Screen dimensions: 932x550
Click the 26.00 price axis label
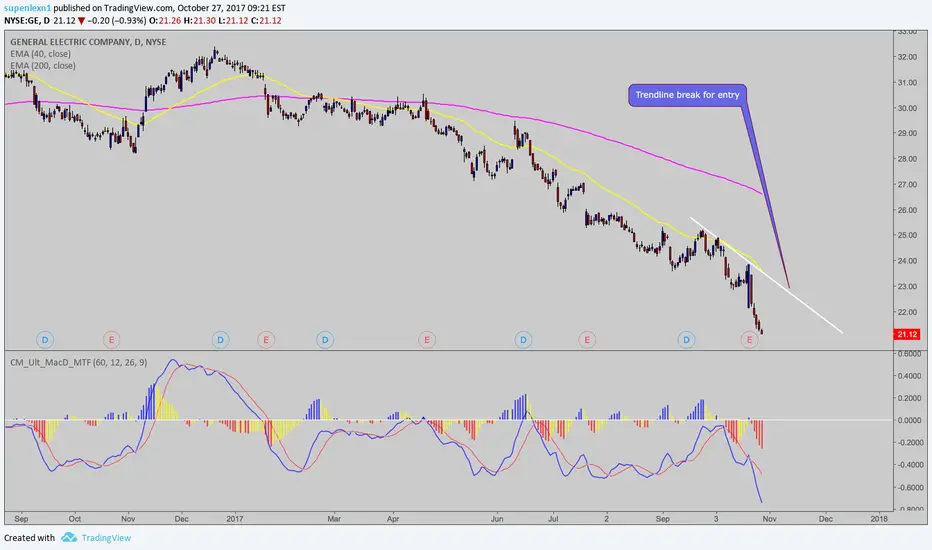click(907, 210)
